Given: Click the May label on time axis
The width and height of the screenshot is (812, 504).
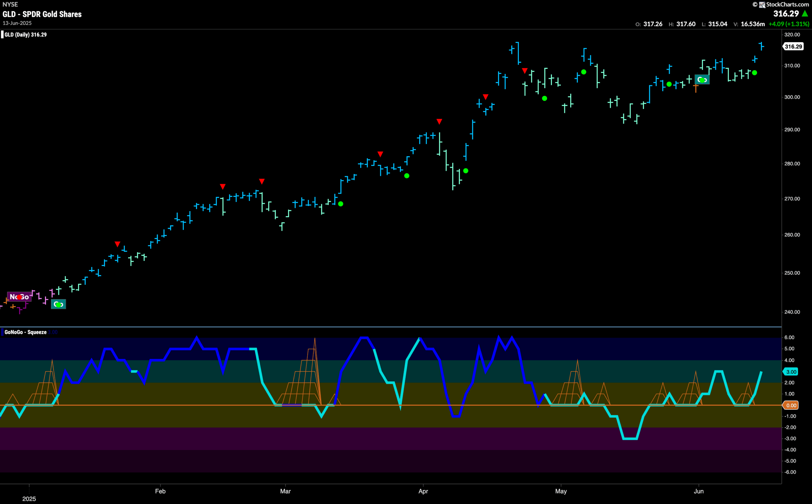Looking at the screenshot, I should (561, 491).
